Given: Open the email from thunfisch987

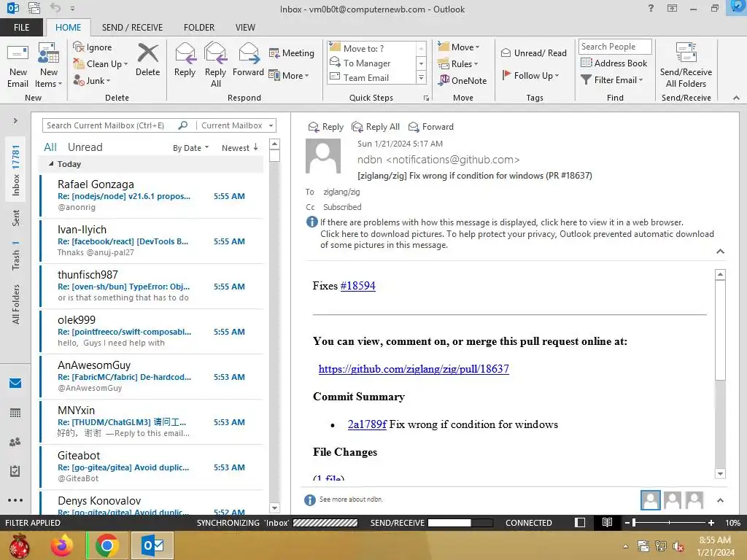Looking at the screenshot, I should 152,286.
